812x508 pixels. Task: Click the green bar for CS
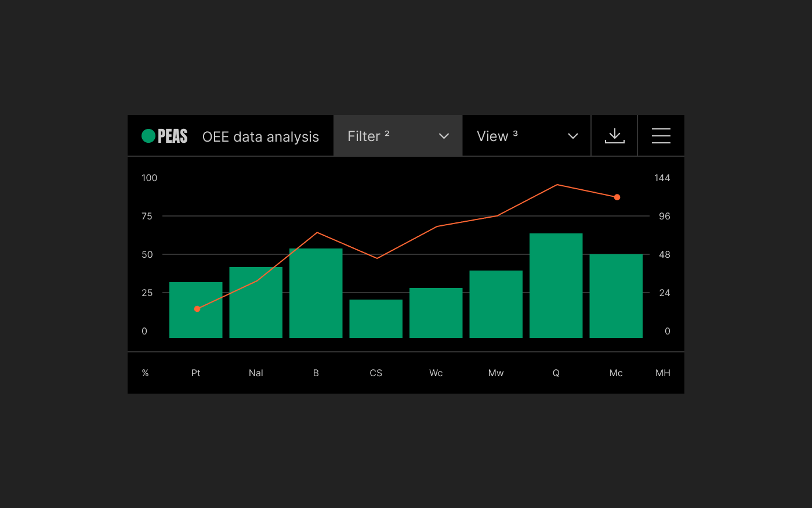(376, 319)
